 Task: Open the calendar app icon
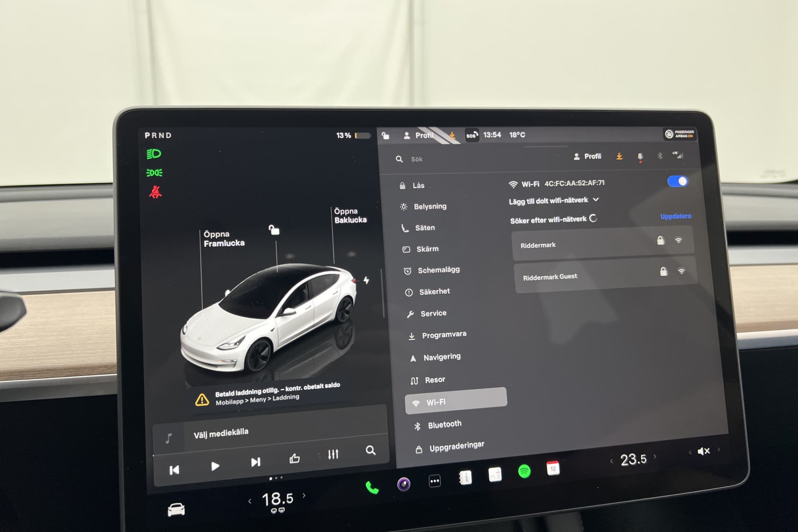pos(553,468)
